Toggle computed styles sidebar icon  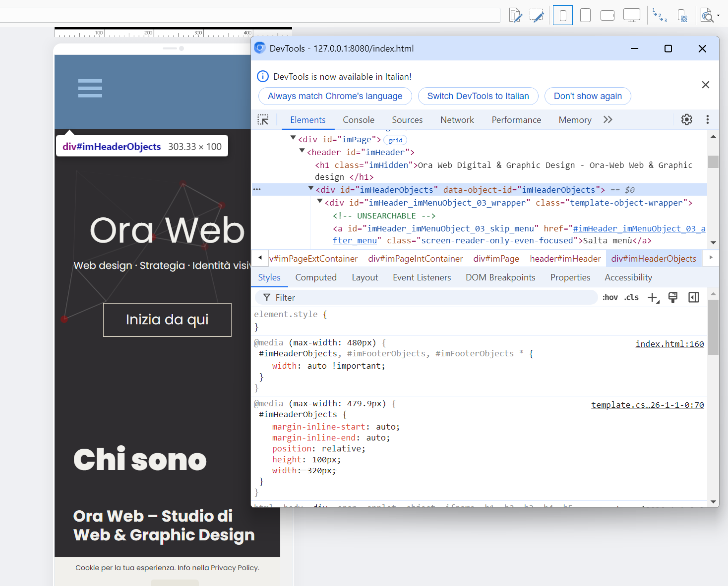pyautogui.click(x=694, y=297)
